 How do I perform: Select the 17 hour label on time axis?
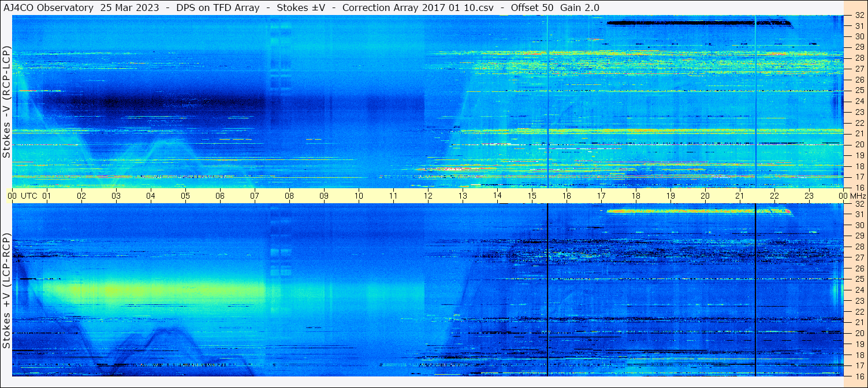tap(601, 196)
